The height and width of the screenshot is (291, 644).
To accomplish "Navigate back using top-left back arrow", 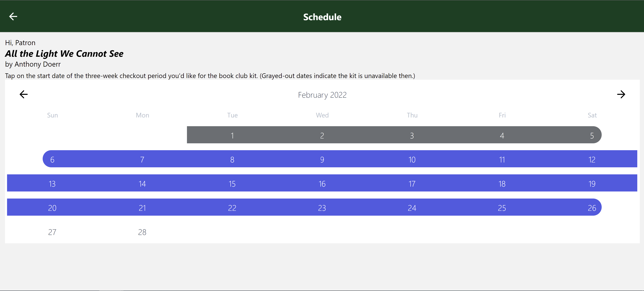I will click(12, 16).
